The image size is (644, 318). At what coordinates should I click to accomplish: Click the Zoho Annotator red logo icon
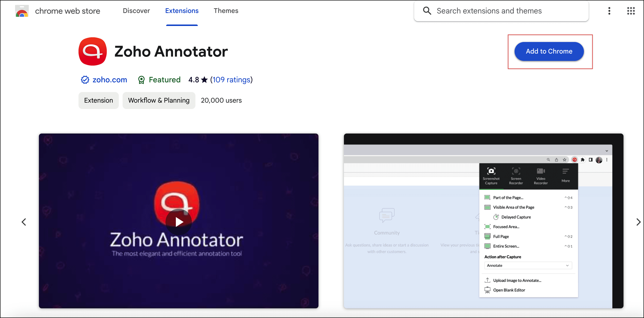point(92,51)
